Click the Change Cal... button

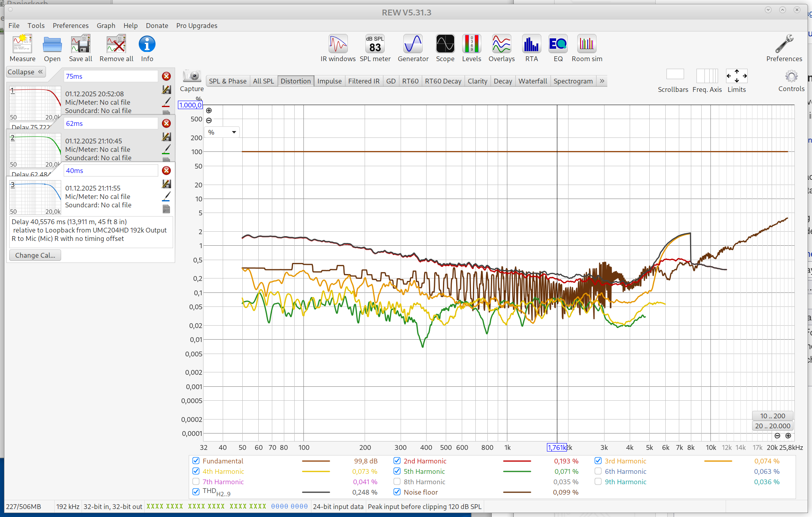pyautogui.click(x=35, y=255)
